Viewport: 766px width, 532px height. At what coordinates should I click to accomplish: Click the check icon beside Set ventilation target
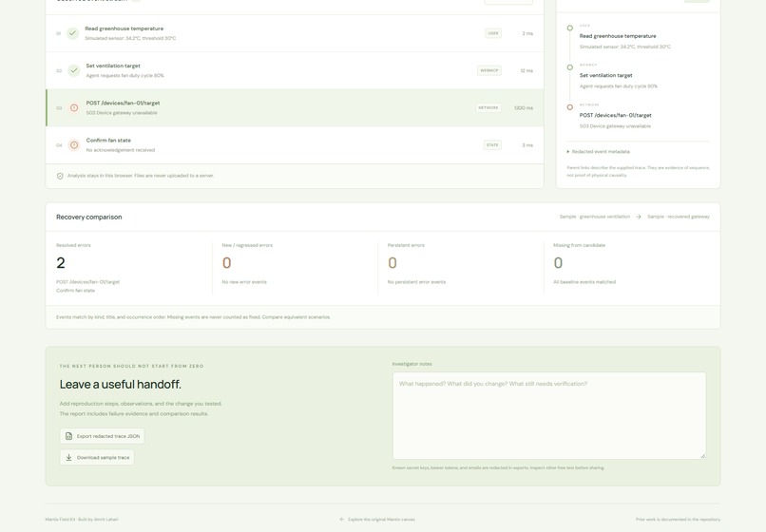pyautogui.click(x=74, y=70)
